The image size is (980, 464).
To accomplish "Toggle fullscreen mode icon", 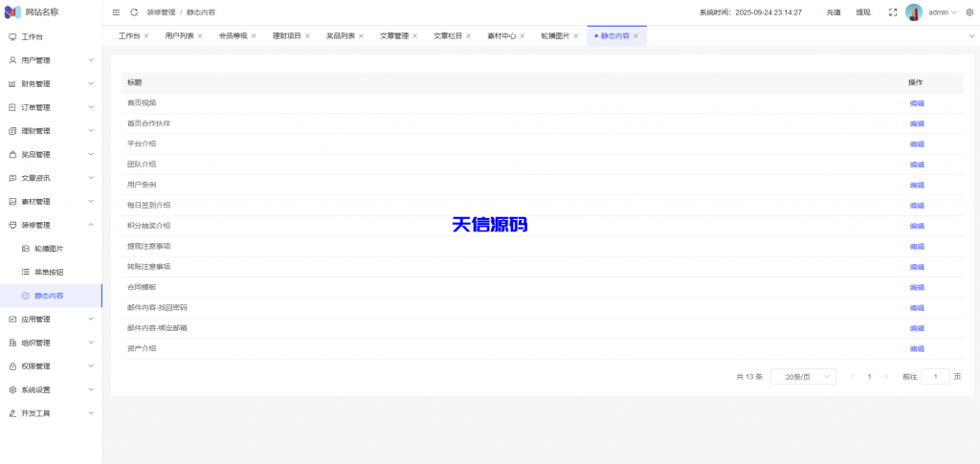I will [x=893, y=12].
